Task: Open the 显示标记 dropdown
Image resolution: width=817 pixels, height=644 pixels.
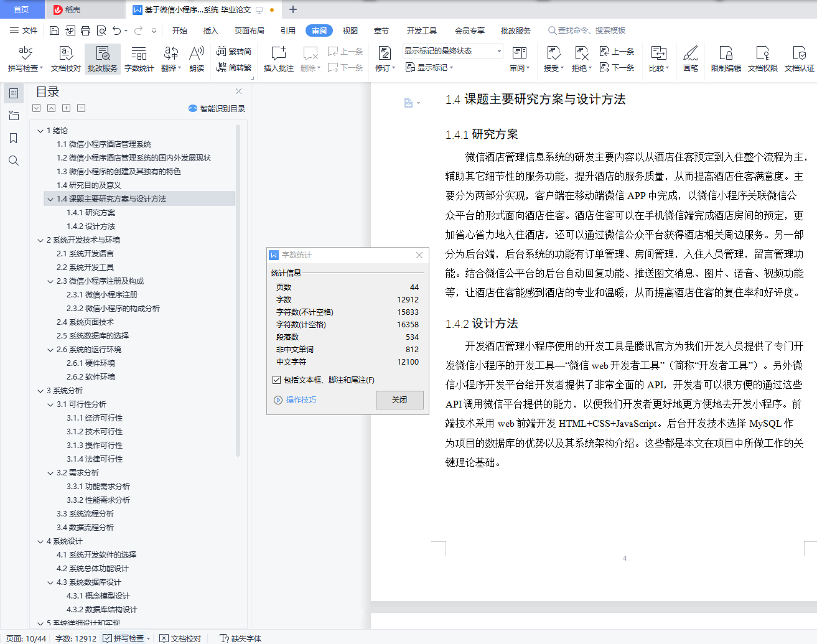Action: (429, 67)
